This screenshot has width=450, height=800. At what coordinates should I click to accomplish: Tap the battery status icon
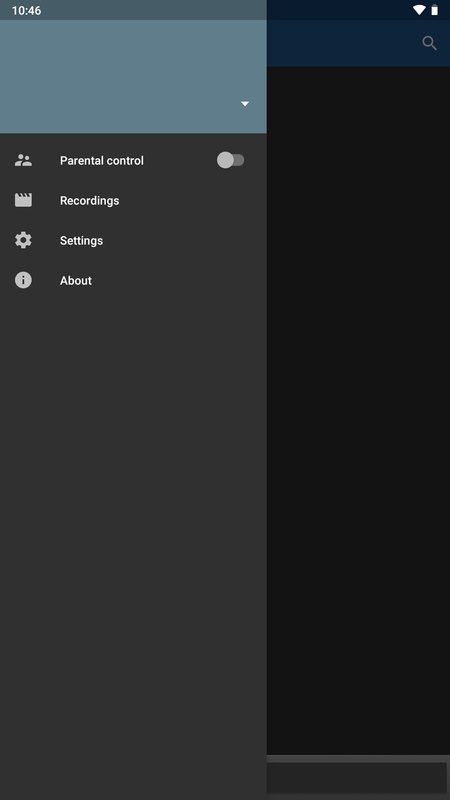point(435,10)
